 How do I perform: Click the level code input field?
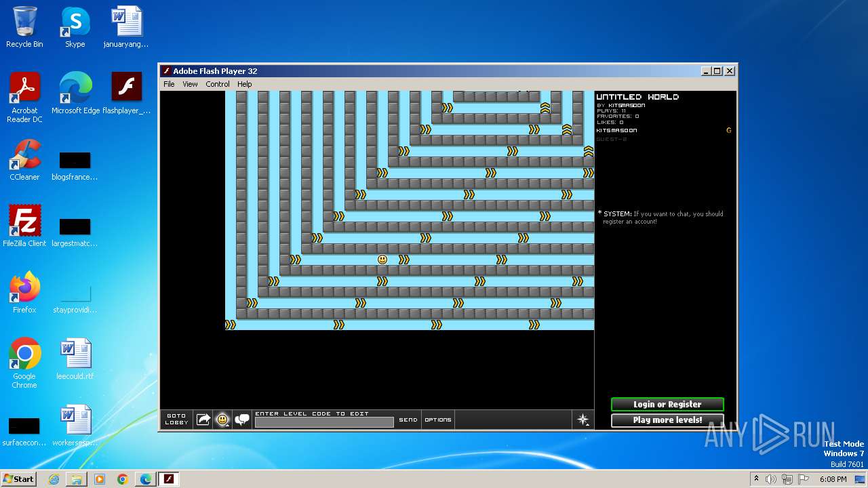click(x=324, y=422)
